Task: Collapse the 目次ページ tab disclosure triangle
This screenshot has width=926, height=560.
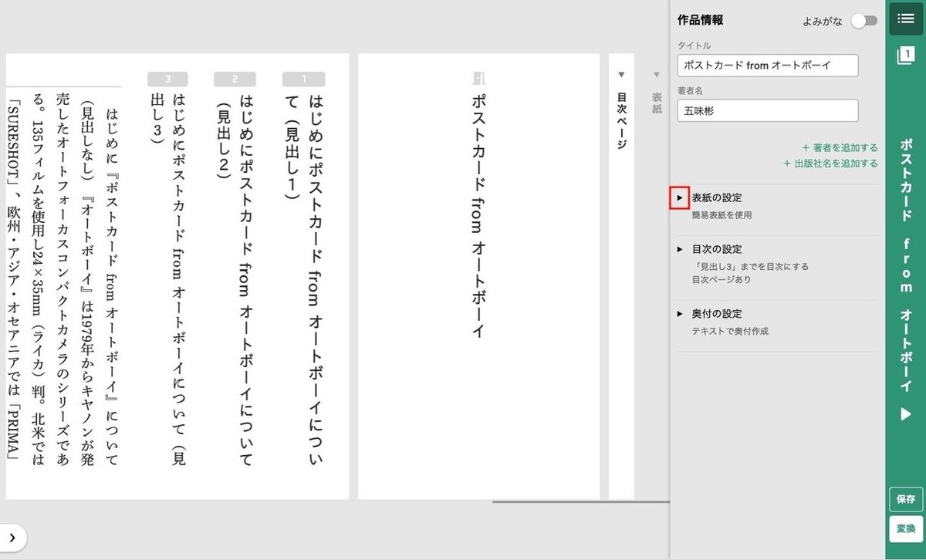Action: tap(621, 74)
